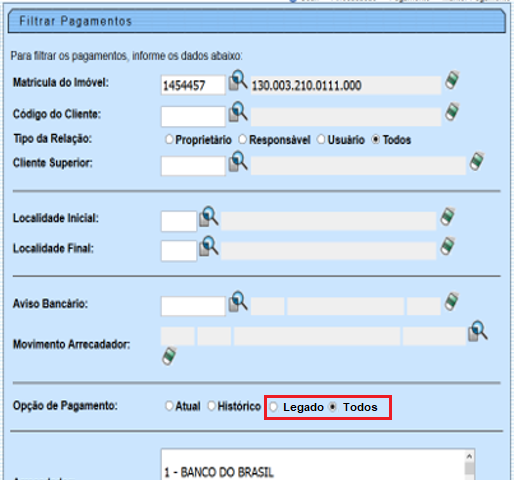Select Todos for Tipo da Relação
The width and height of the screenshot is (514, 480).
(376, 139)
